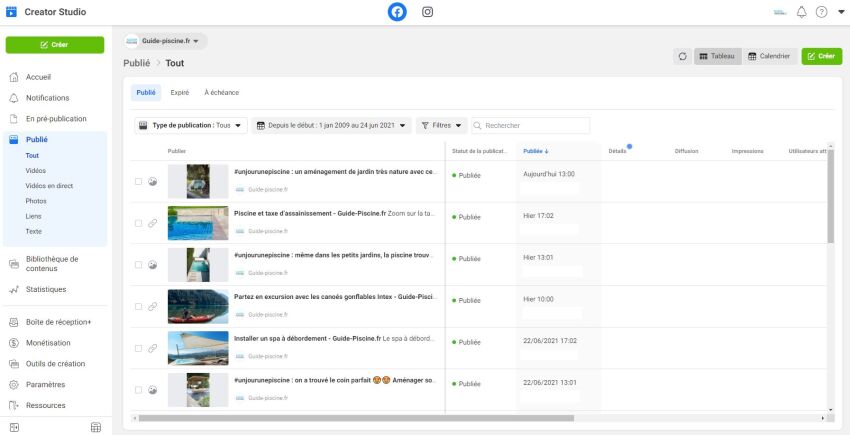The height and width of the screenshot is (435, 850).
Task: Open Monétisation in the sidebar
Action: (48, 343)
